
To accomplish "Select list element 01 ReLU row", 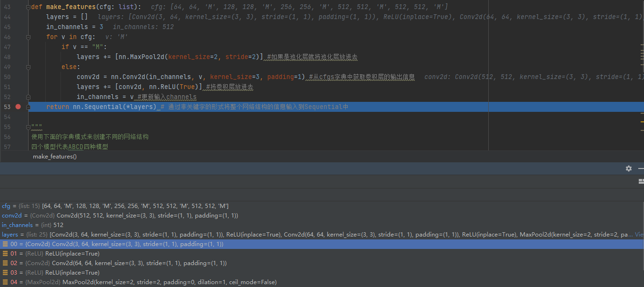I will coord(322,254).
